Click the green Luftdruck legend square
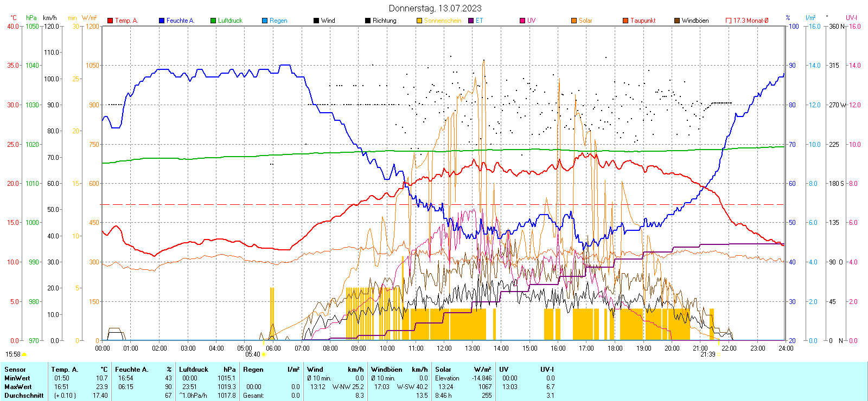The width and height of the screenshot is (868, 401). coord(213,21)
